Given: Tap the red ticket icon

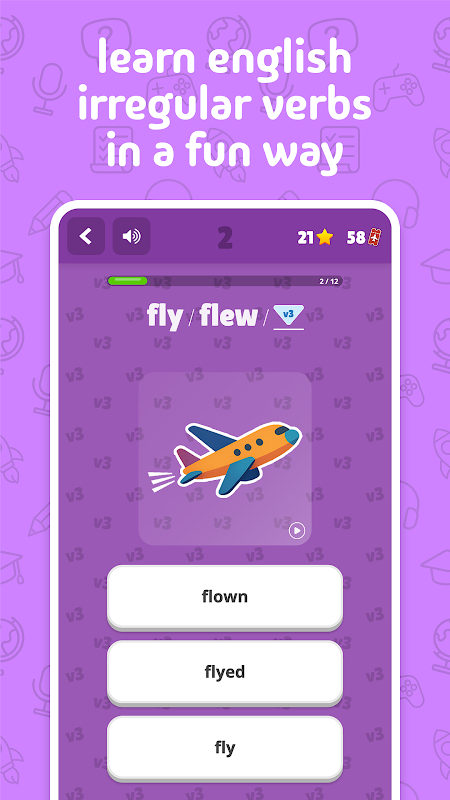Looking at the screenshot, I should point(376,237).
